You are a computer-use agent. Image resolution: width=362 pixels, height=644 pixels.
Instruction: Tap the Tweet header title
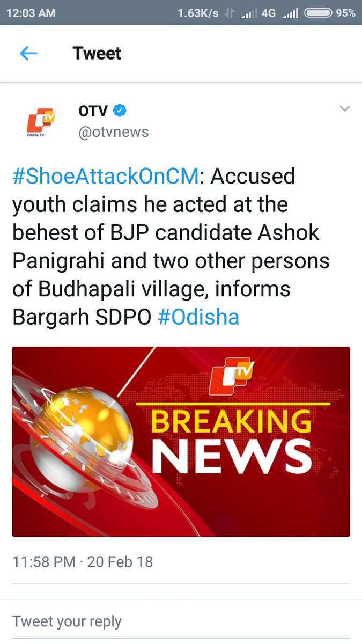[x=97, y=53]
